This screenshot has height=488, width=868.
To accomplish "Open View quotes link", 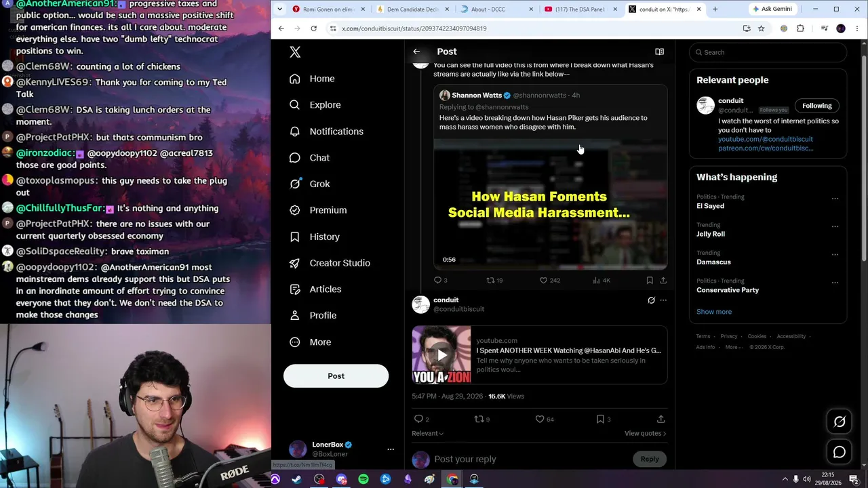I will (x=645, y=434).
